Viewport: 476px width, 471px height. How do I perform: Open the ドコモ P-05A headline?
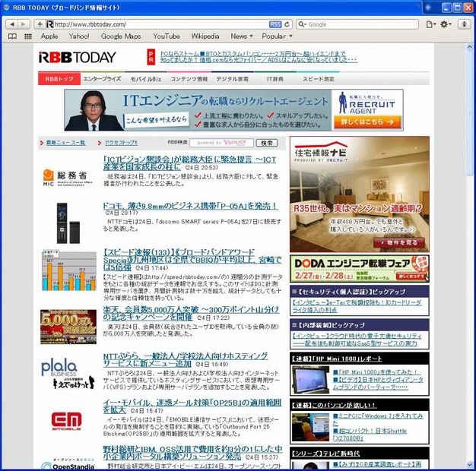(190, 206)
